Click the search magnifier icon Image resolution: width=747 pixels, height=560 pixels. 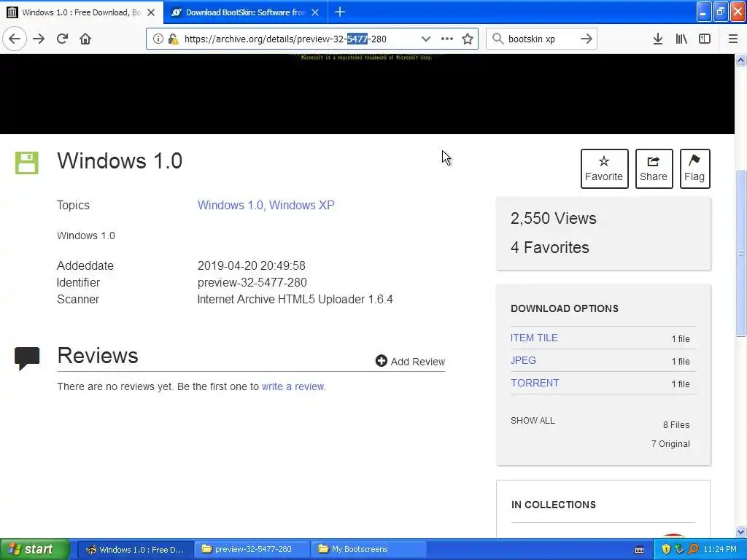[498, 39]
